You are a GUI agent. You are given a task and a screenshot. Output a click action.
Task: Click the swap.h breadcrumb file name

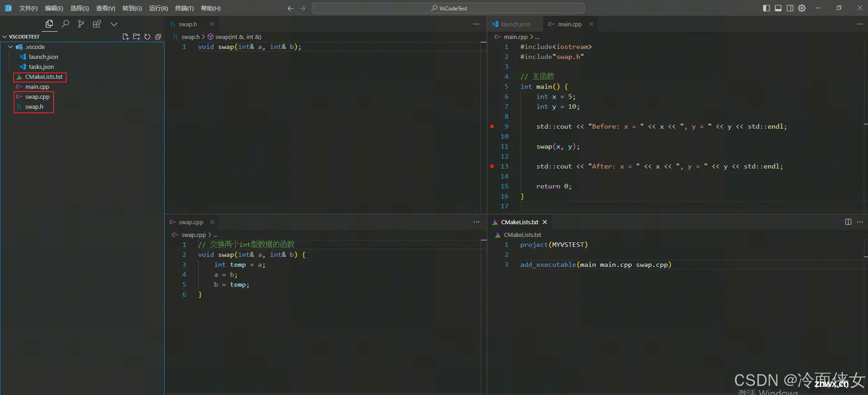tap(190, 37)
